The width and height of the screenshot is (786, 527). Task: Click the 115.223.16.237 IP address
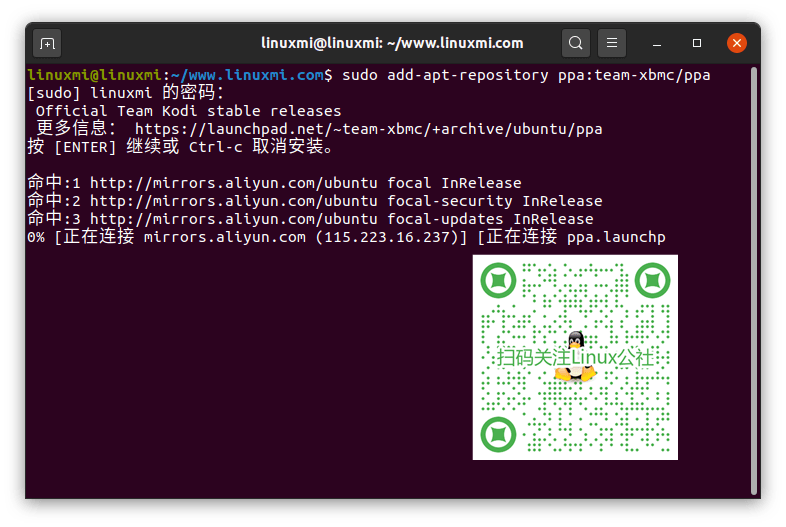coord(390,237)
